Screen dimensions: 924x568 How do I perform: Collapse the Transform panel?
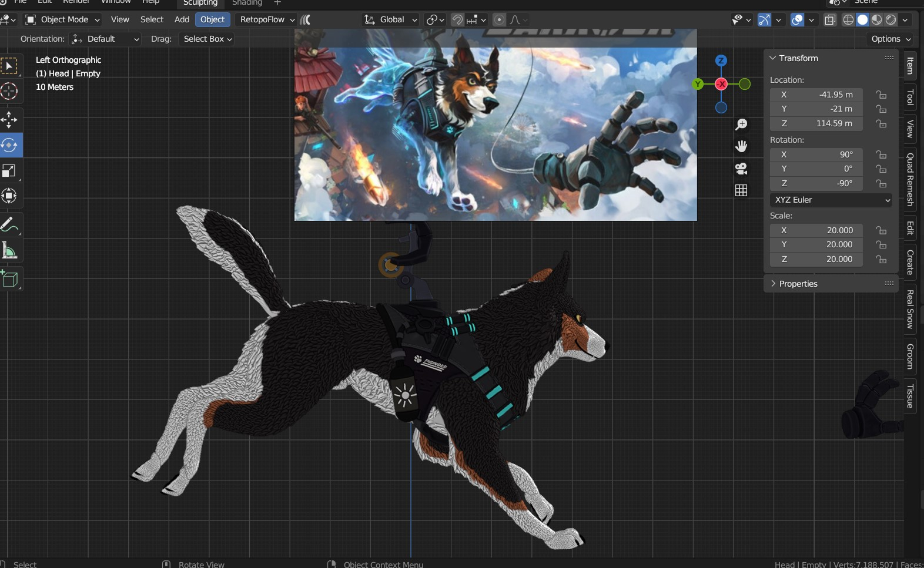[773, 58]
